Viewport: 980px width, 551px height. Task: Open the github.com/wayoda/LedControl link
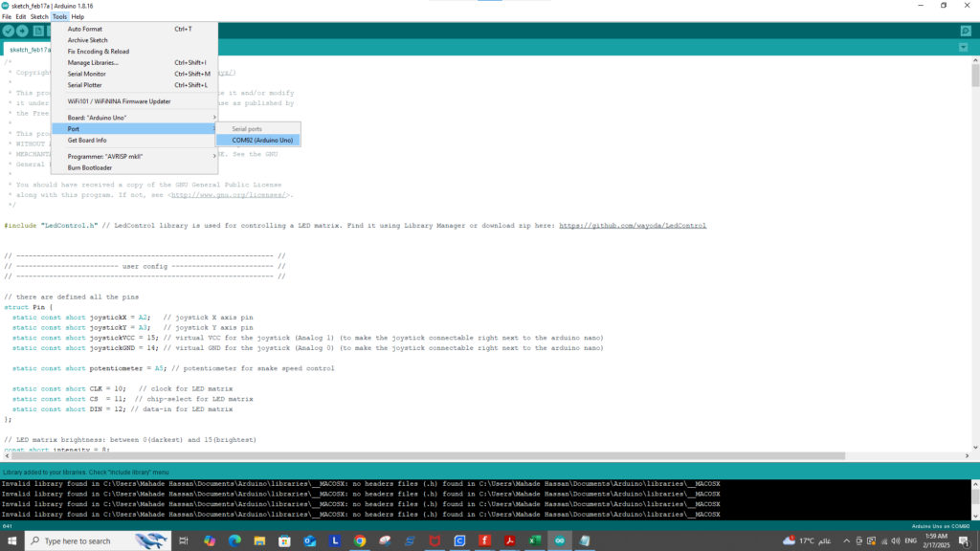633,226
